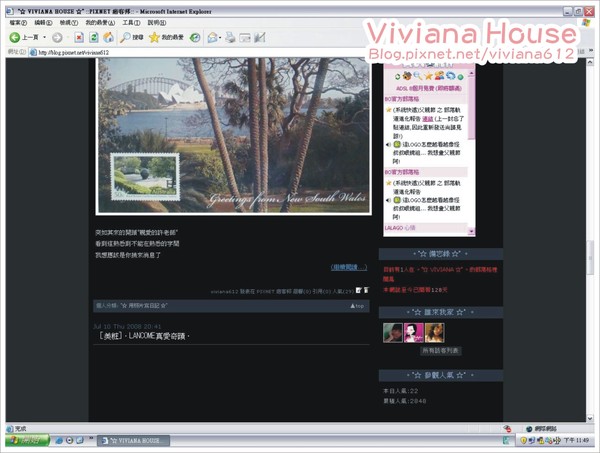Click the page scrollbar down arrow
Viewport: 600px width, 453px height.
point(590,418)
